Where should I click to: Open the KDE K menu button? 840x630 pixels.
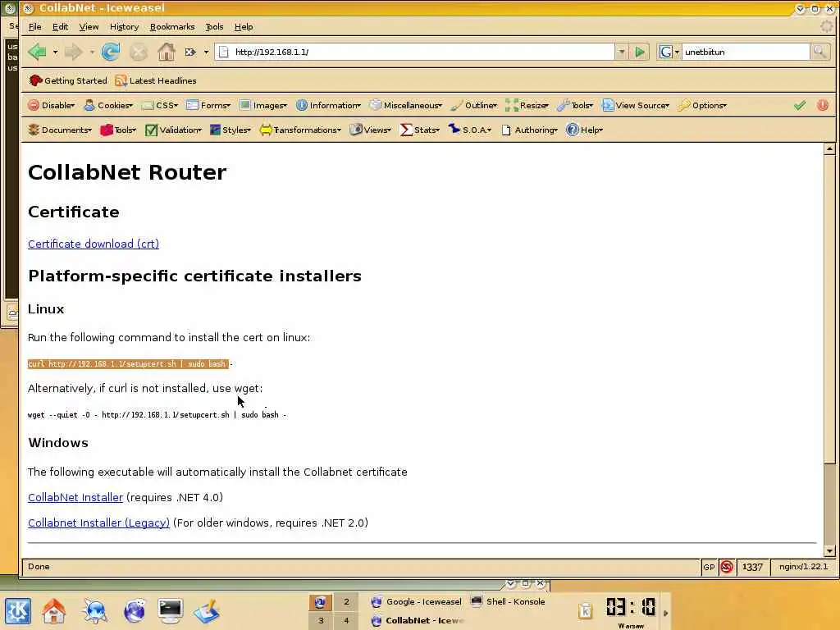pyautogui.click(x=18, y=611)
